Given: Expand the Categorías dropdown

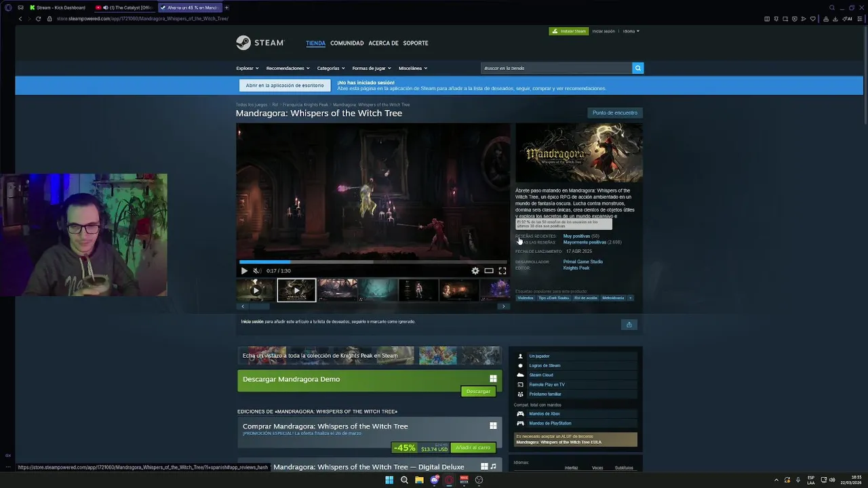Looking at the screenshot, I should [331, 68].
